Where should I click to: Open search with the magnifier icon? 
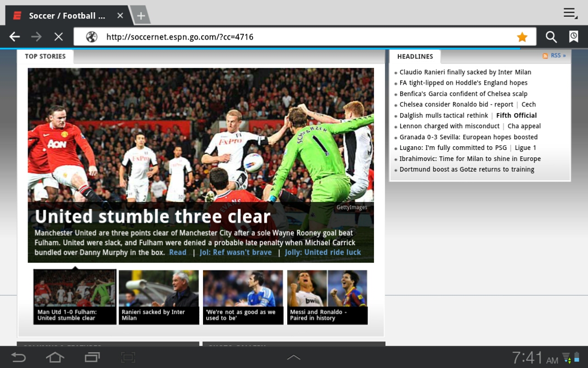pos(551,37)
